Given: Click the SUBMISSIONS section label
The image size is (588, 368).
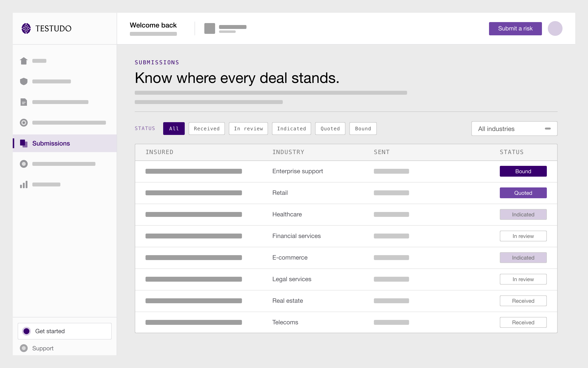Looking at the screenshot, I should [157, 63].
